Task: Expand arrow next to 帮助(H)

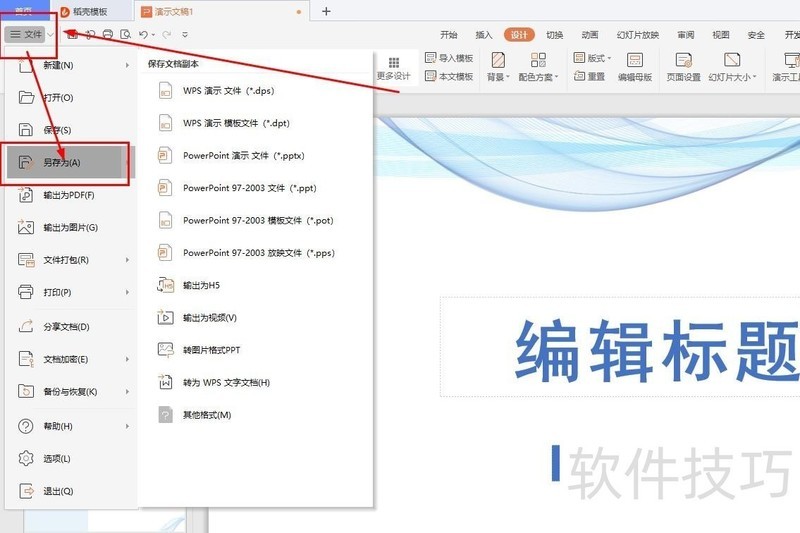Action: [x=127, y=426]
